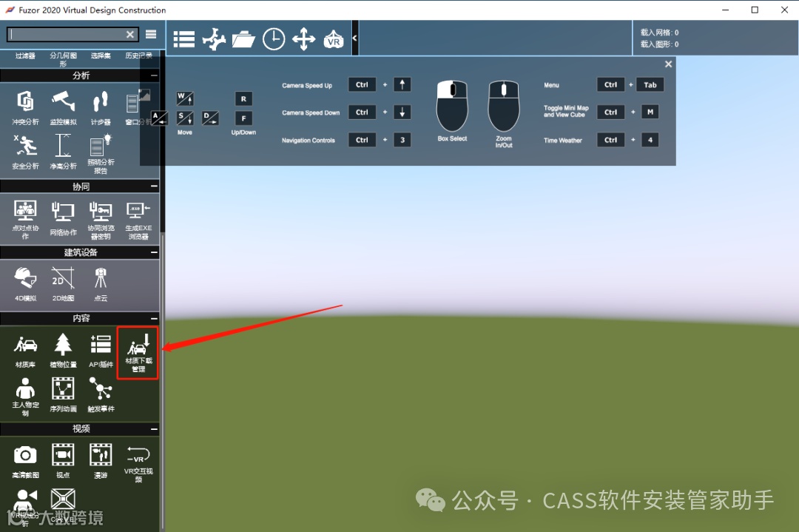The image size is (799, 532).
Task: Collapse the 内容 section
Action: point(154,318)
